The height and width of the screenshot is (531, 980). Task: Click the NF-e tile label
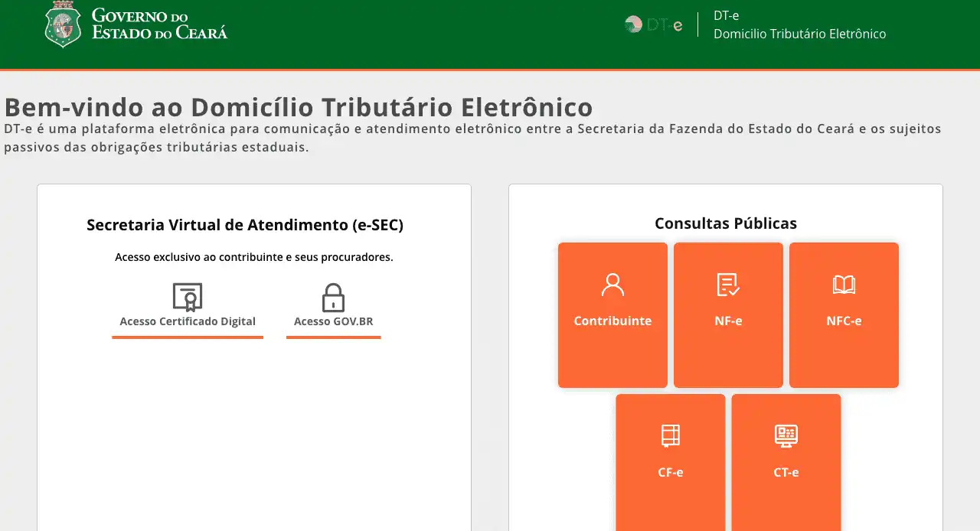[x=728, y=321]
